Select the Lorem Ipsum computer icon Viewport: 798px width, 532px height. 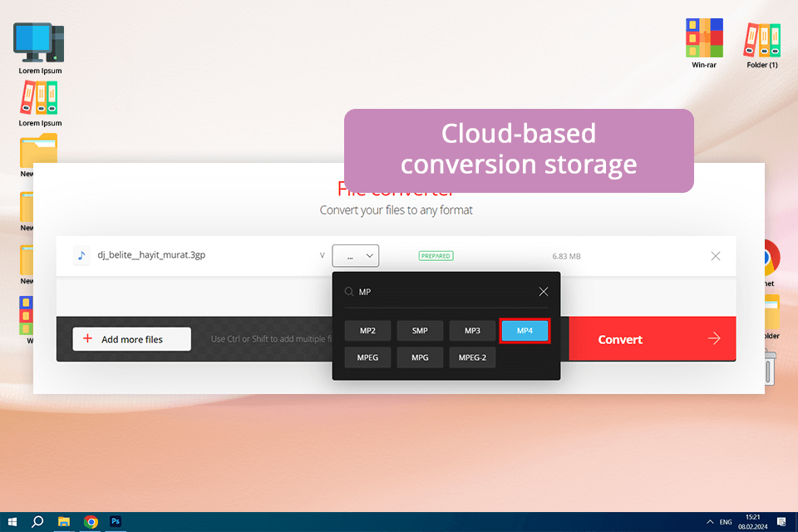pos(40,48)
